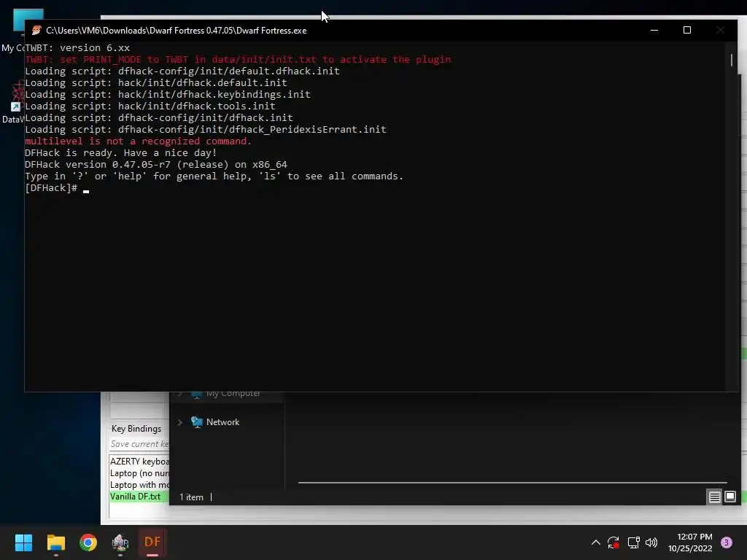Open the clock showing 12:07 PM
Image resolution: width=747 pixels, height=560 pixels.
pos(690,542)
